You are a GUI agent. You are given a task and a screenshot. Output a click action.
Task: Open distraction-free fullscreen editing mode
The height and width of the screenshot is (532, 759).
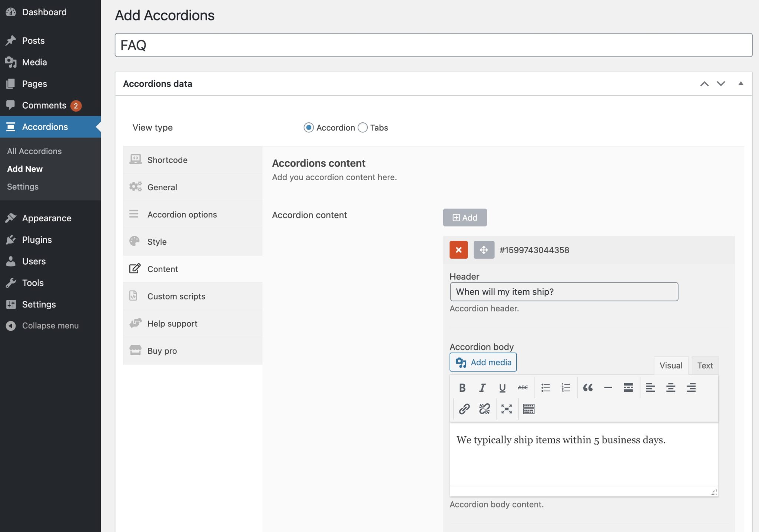(506, 409)
